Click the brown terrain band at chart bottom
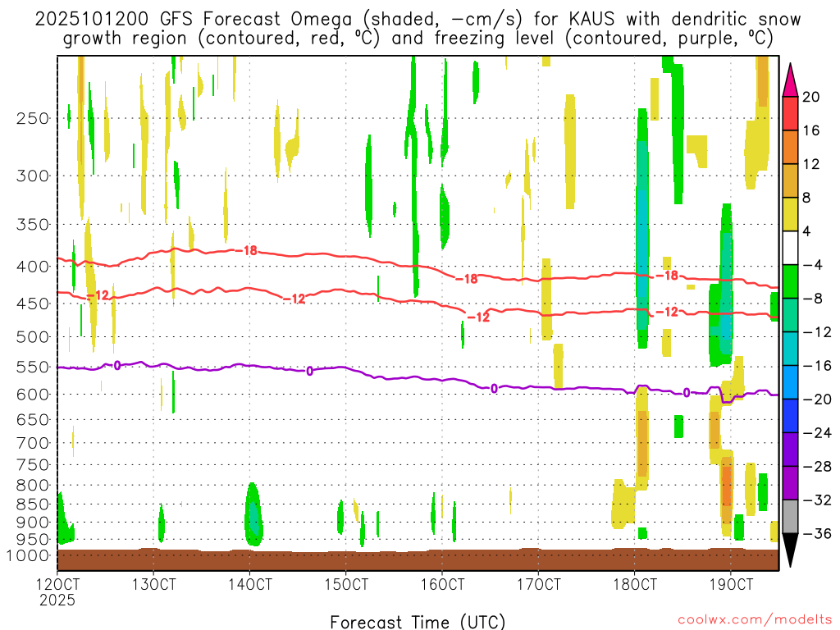 [418, 559]
